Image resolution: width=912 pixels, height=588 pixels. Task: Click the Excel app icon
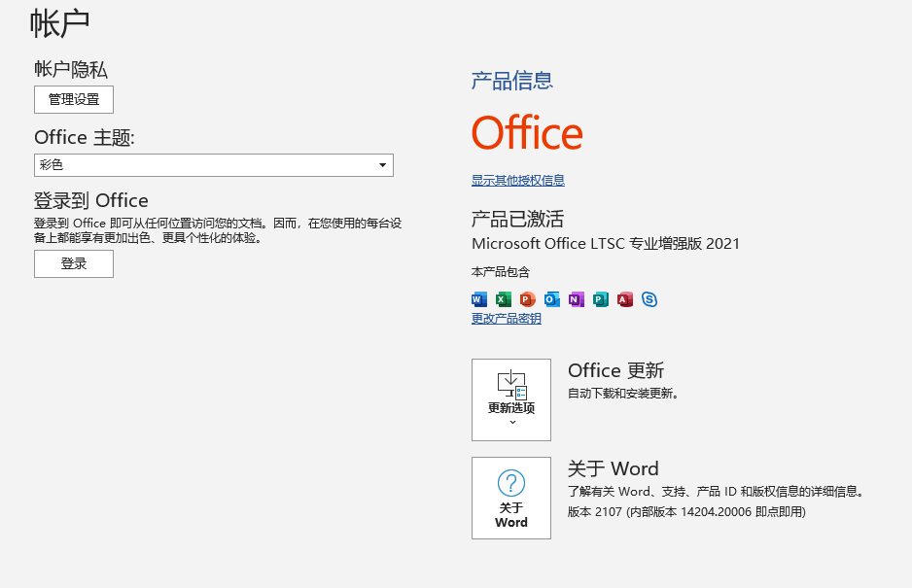(x=504, y=299)
